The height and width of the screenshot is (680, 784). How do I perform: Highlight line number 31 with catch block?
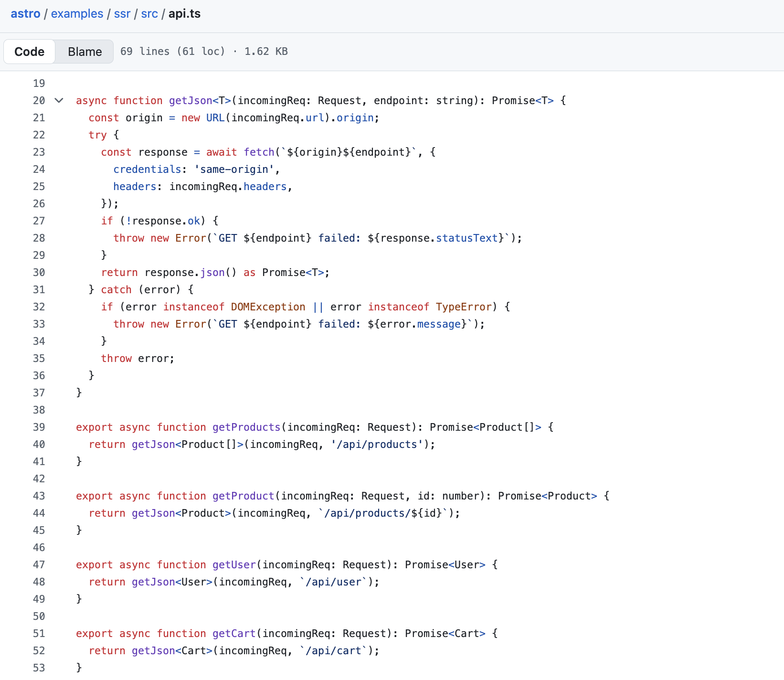pos(39,290)
